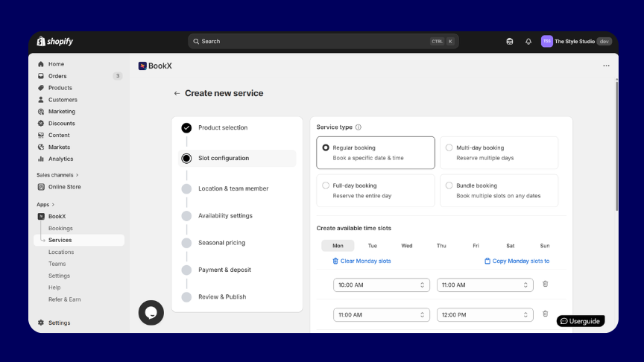Open the 12:00 PM end time dropdown

click(485, 315)
